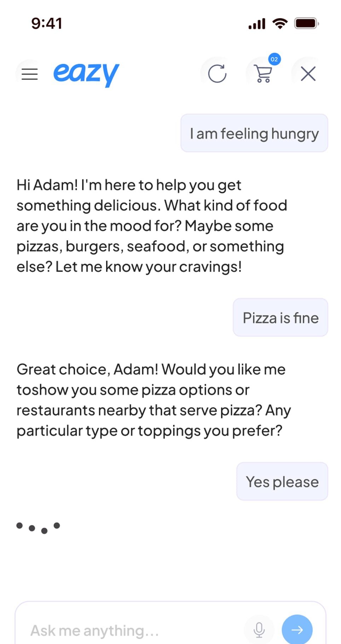Refresh the chat conversation
Viewport: 341px width, 644px height.
tap(217, 74)
